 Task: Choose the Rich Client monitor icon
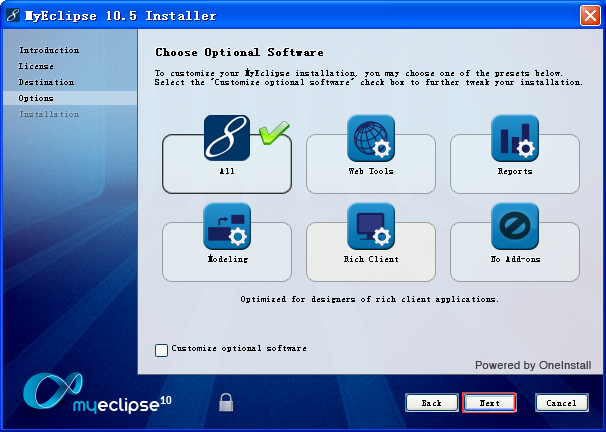pos(371,226)
